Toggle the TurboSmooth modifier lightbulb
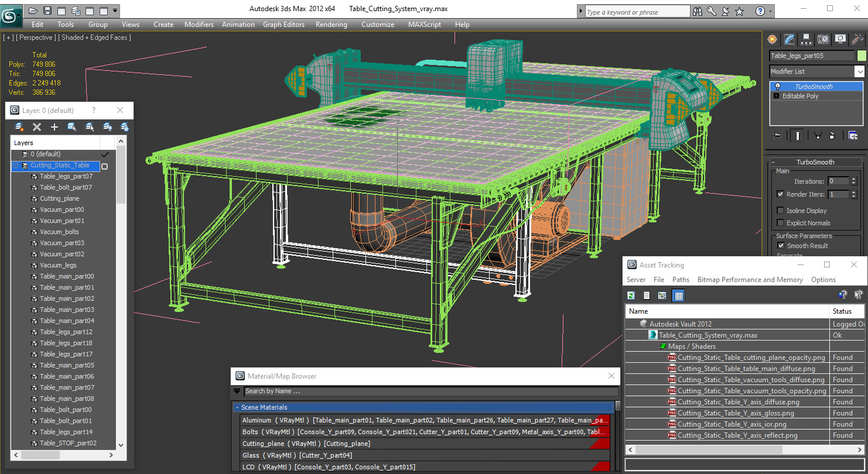The image size is (868, 474). 778,87
